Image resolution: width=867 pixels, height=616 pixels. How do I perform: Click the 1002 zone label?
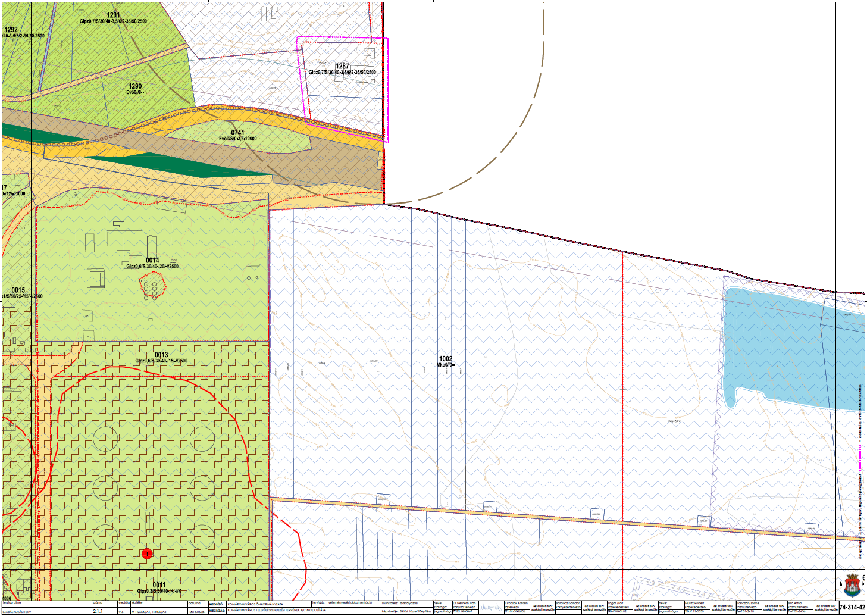[x=445, y=359]
